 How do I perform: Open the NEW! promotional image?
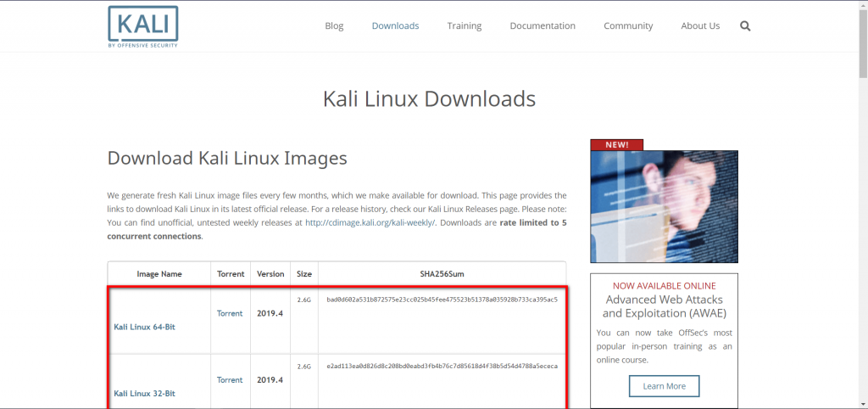tap(664, 200)
